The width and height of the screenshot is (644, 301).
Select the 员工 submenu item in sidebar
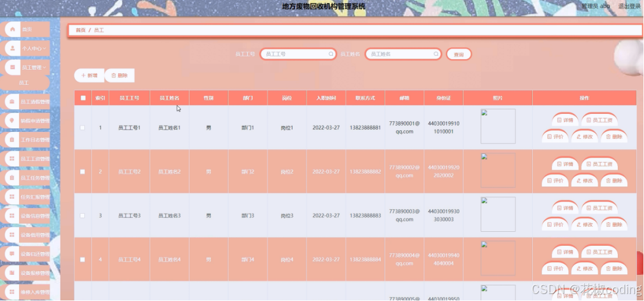click(x=24, y=83)
